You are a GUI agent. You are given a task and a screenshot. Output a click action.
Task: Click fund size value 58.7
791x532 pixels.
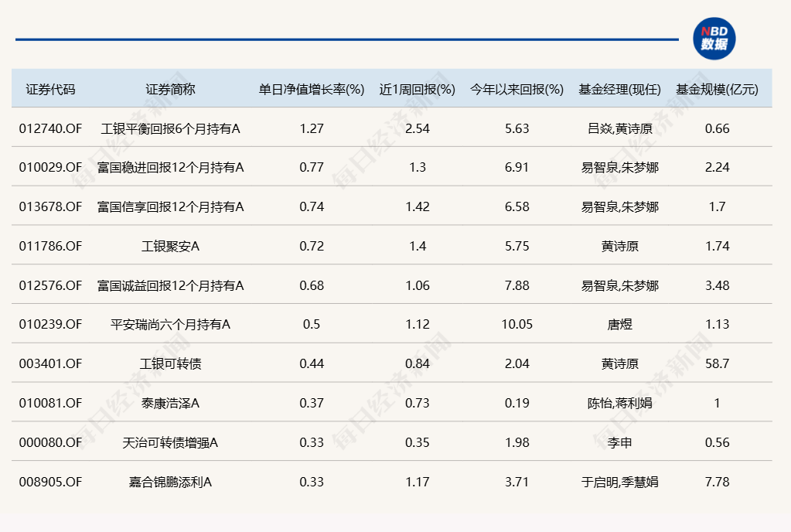pos(717,363)
